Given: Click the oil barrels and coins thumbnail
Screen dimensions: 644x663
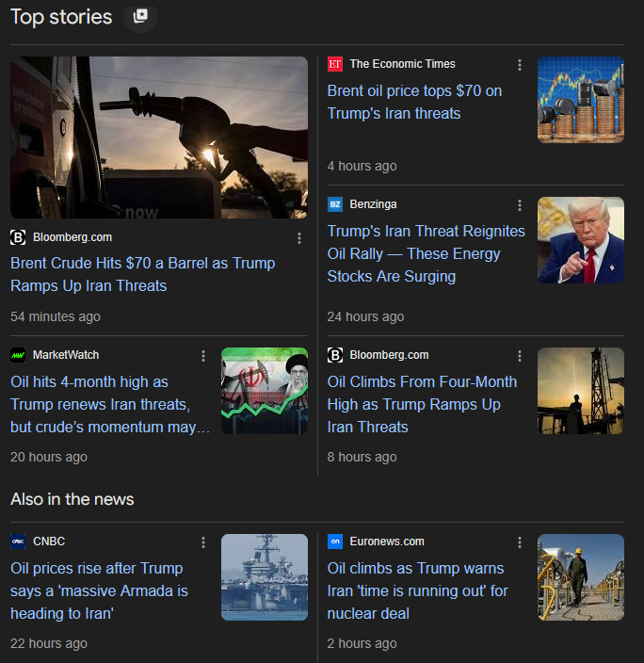Looking at the screenshot, I should (x=581, y=100).
